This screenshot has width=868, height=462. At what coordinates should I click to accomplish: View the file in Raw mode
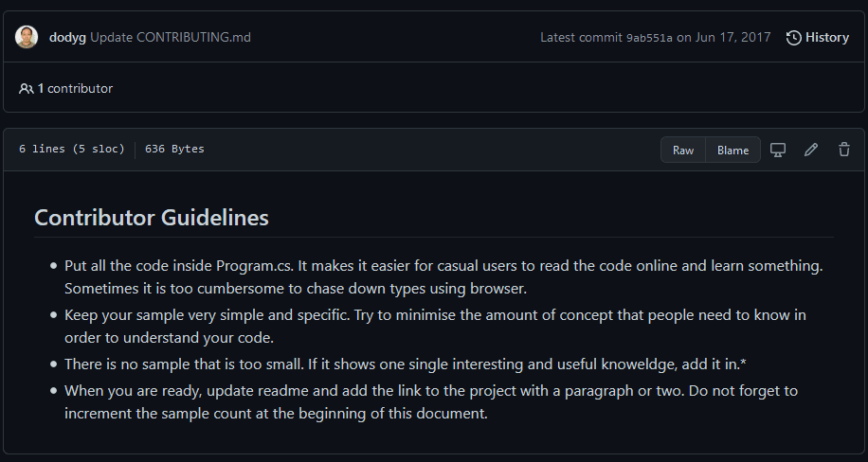coord(683,150)
